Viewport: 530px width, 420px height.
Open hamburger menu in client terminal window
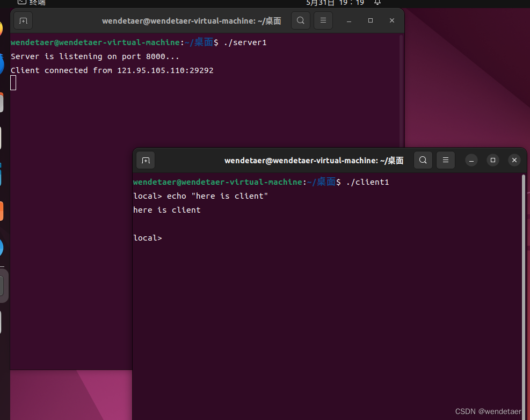coord(446,160)
